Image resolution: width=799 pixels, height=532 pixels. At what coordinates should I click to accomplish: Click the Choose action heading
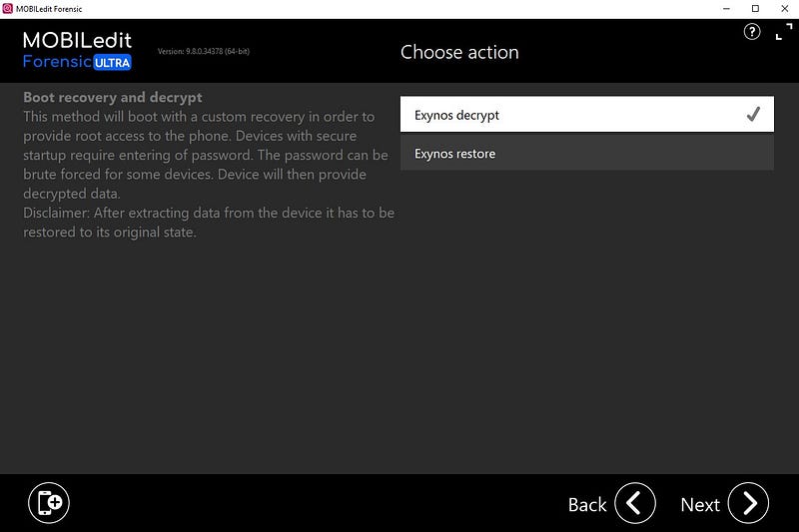coord(459,52)
